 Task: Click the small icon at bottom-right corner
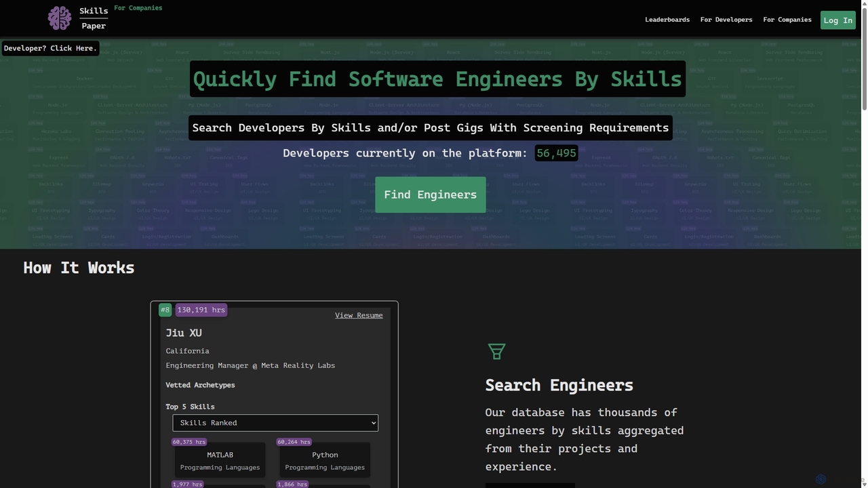[x=821, y=479]
